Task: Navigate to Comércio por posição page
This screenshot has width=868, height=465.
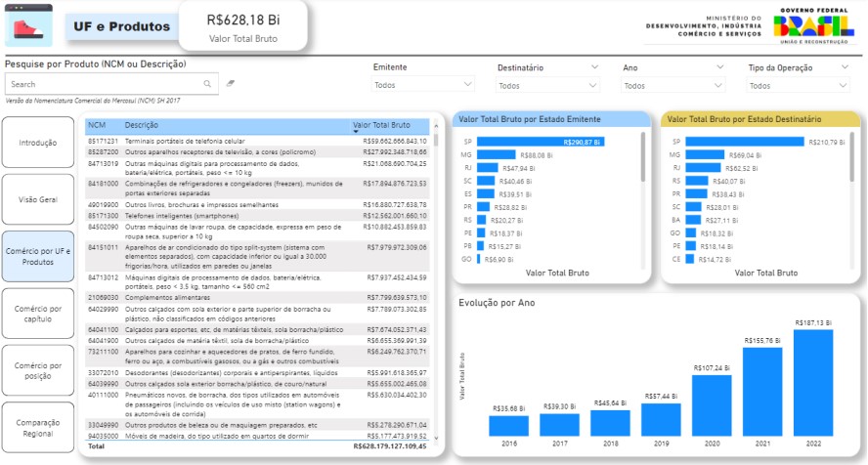Action: pos(38,370)
